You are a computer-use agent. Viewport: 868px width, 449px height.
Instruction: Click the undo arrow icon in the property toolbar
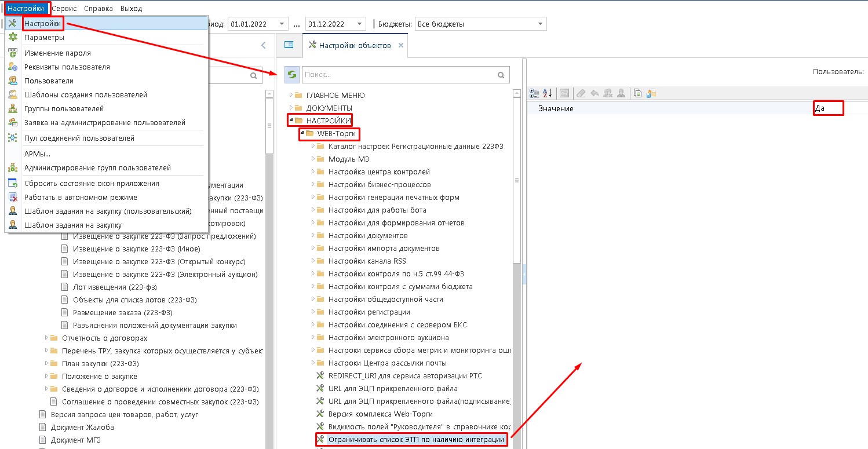point(595,93)
